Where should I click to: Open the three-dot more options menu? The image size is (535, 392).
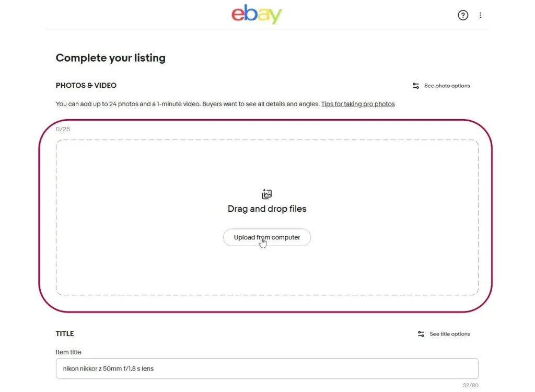[x=481, y=15]
